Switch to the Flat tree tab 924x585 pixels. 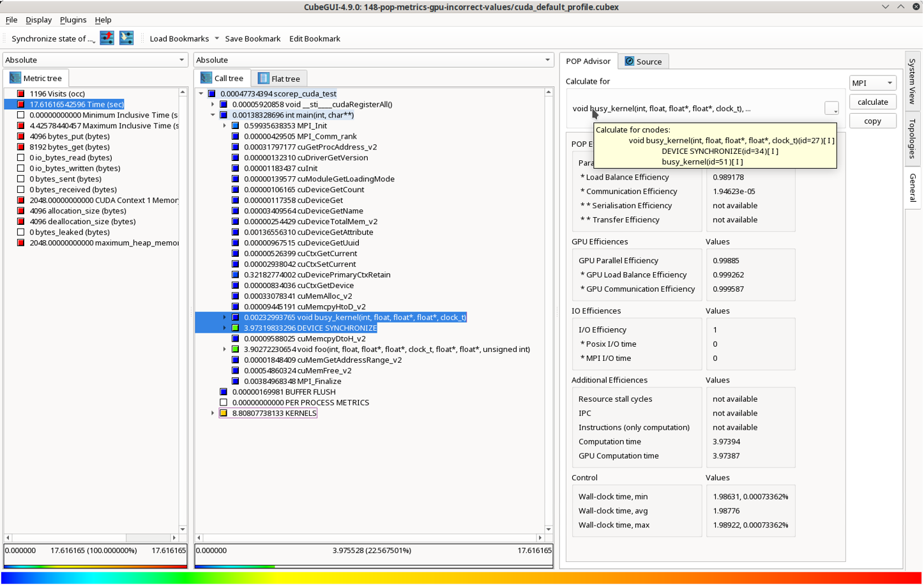(279, 79)
